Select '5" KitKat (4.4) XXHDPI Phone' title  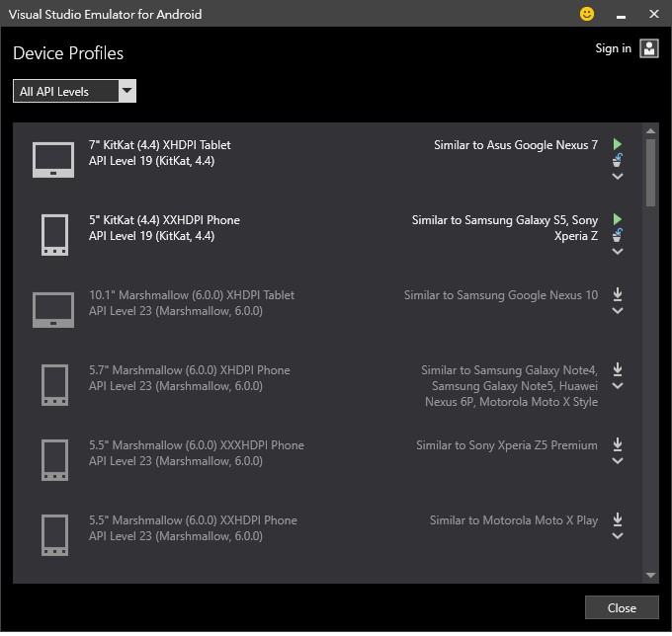(164, 219)
